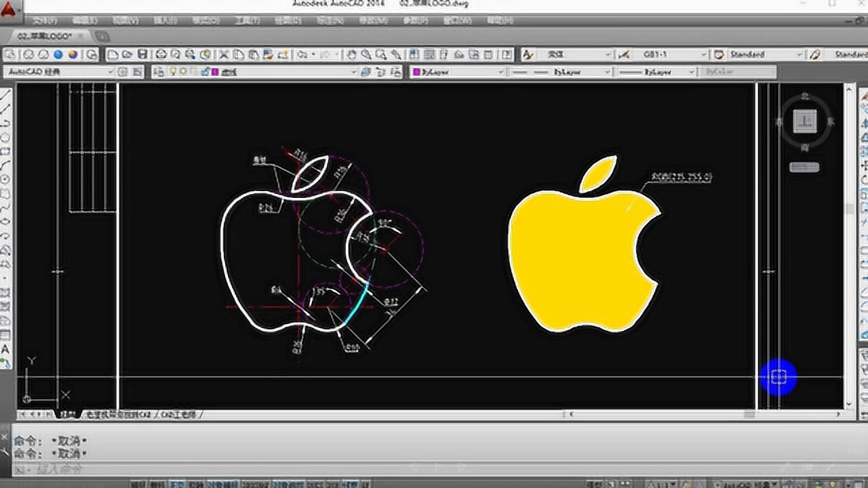
Task: Open the first menu in the menu bar
Action: [45, 20]
